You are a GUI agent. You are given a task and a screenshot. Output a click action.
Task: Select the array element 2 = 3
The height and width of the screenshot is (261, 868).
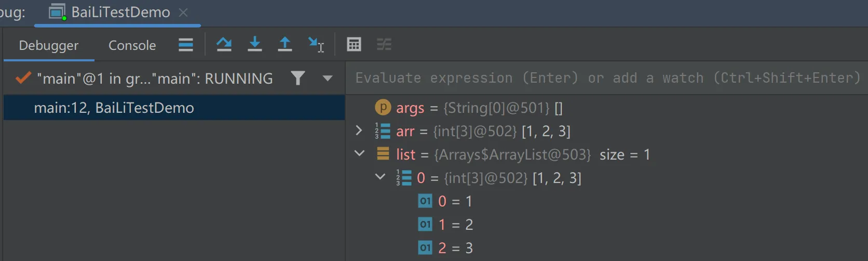click(x=455, y=248)
